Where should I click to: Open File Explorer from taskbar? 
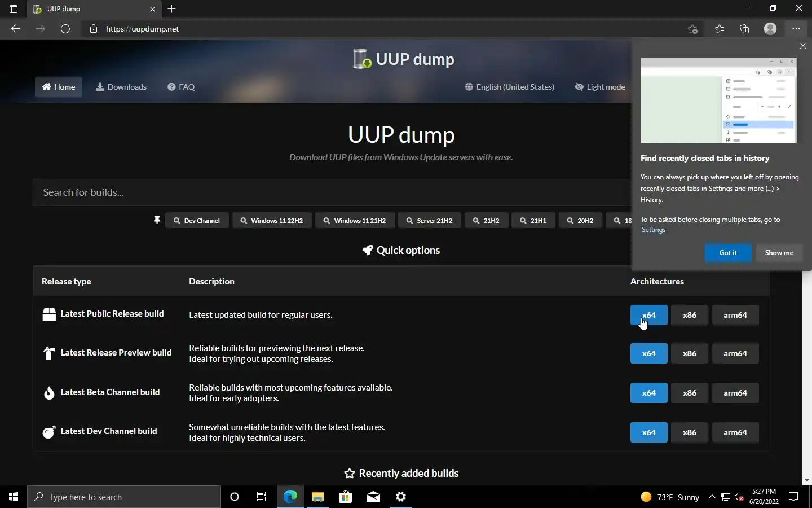317,497
